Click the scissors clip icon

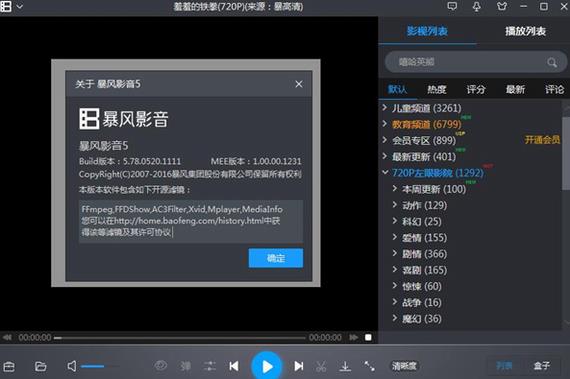coord(321,366)
